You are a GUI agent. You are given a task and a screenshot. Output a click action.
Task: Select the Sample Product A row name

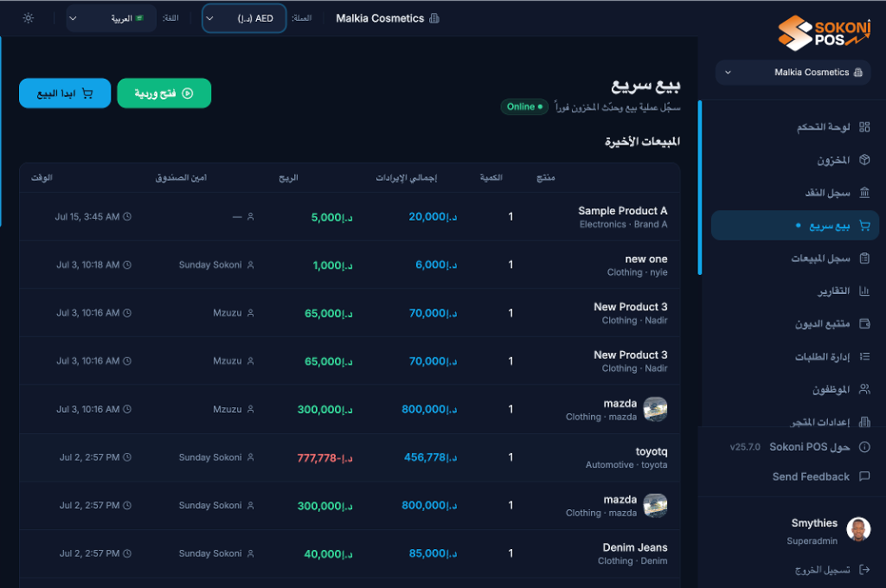point(622,211)
